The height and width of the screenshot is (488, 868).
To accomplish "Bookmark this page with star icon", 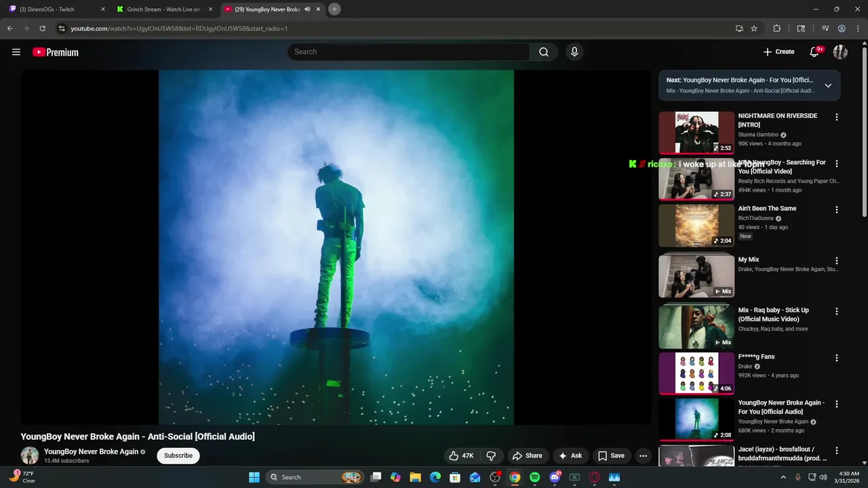I will [754, 28].
